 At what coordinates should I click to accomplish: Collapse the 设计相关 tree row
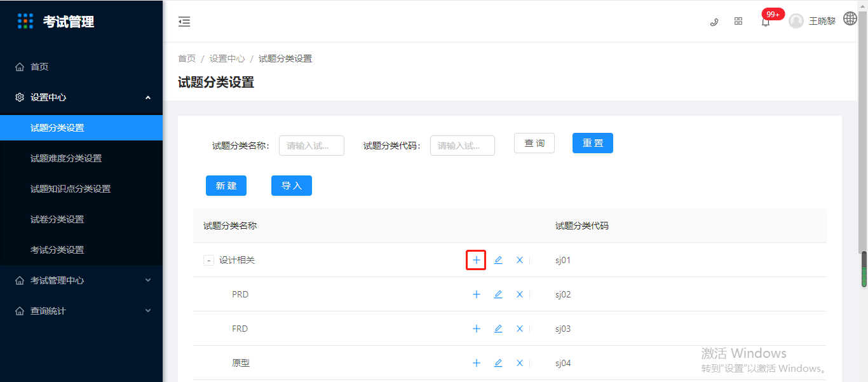[x=208, y=260]
